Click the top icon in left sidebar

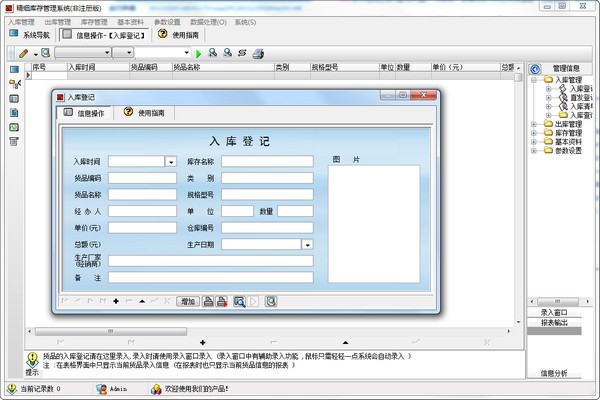[13, 70]
